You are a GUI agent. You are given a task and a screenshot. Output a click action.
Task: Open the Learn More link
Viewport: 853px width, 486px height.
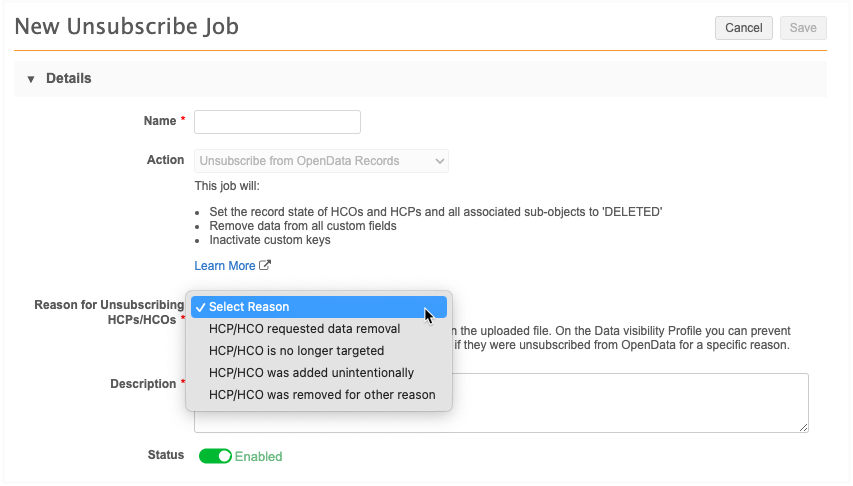click(225, 266)
